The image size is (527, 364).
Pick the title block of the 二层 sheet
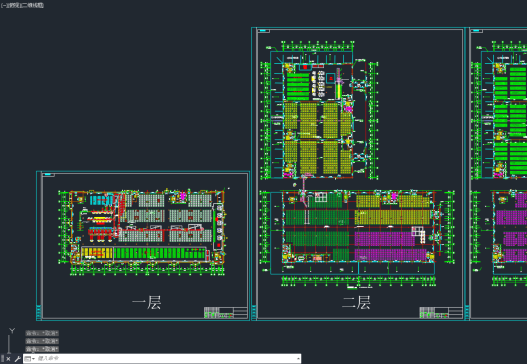click(441, 312)
